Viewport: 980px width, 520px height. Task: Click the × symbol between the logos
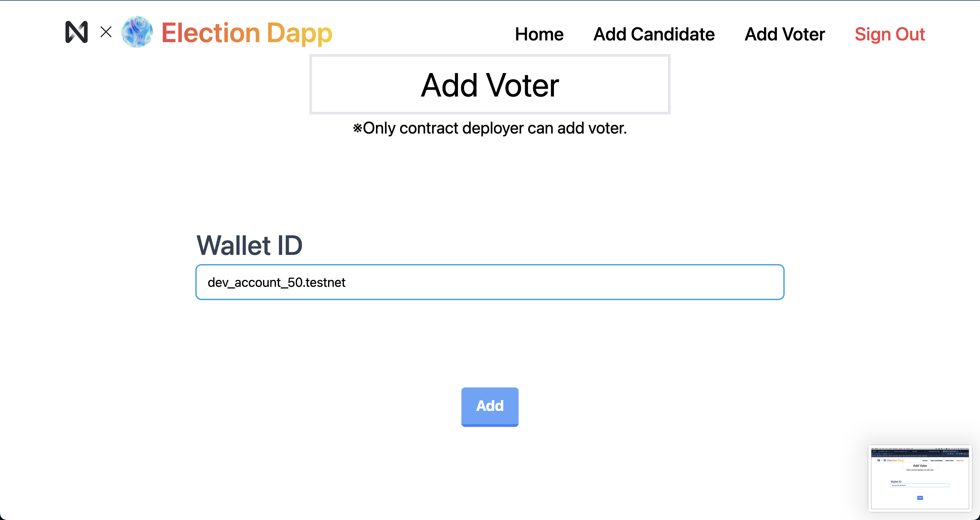(x=106, y=32)
